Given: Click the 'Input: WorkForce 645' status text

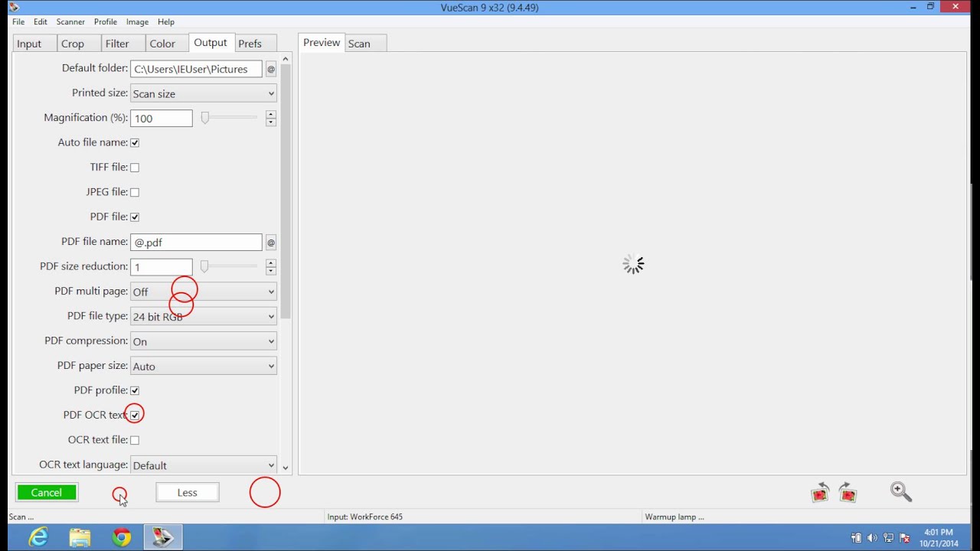Looking at the screenshot, I should 365,517.
